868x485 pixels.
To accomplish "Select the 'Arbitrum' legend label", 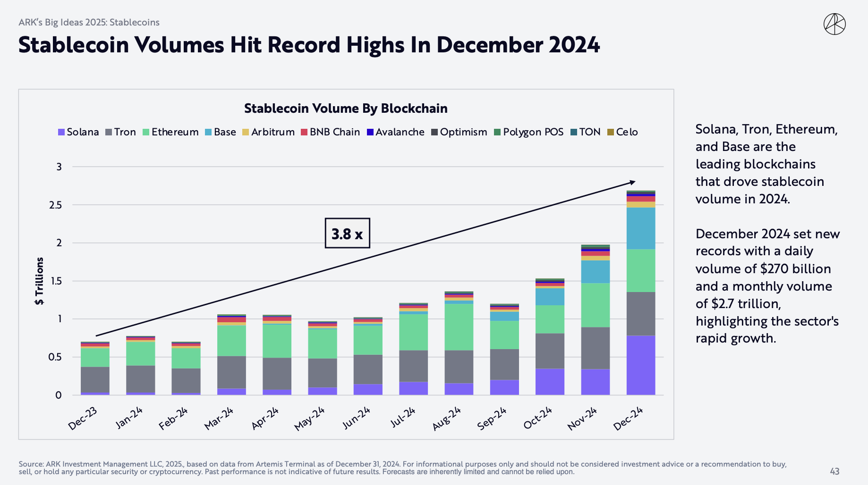I will coord(273,132).
